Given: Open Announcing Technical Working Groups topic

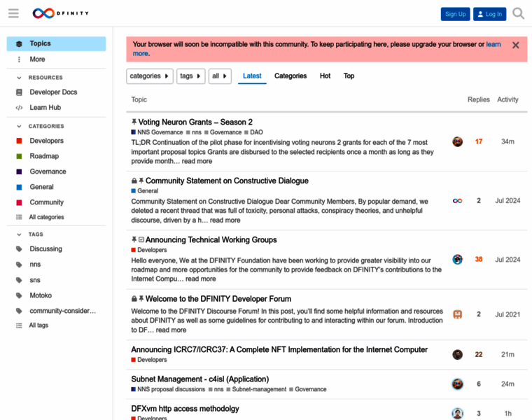Looking at the screenshot, I should tap(211, 240).
